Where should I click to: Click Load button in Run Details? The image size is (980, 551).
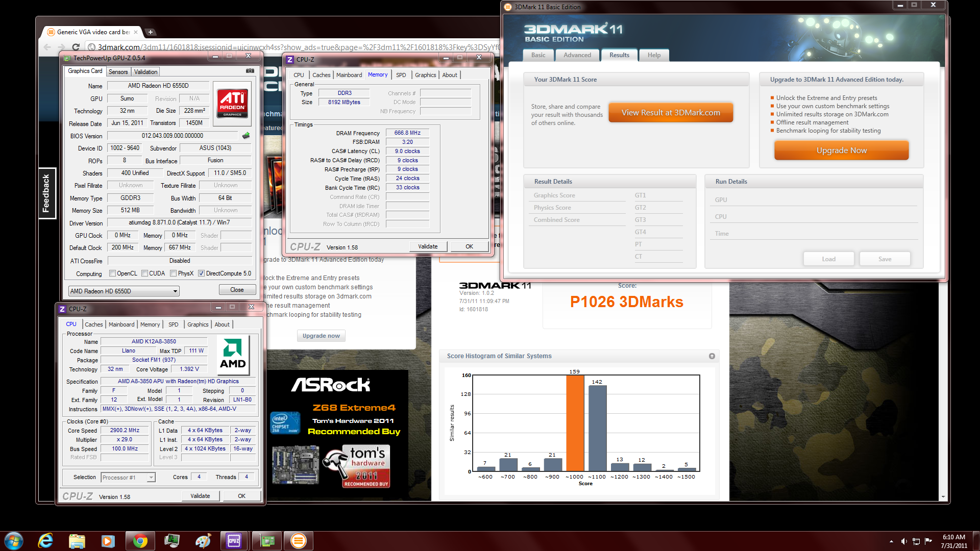tap(828, 259)
